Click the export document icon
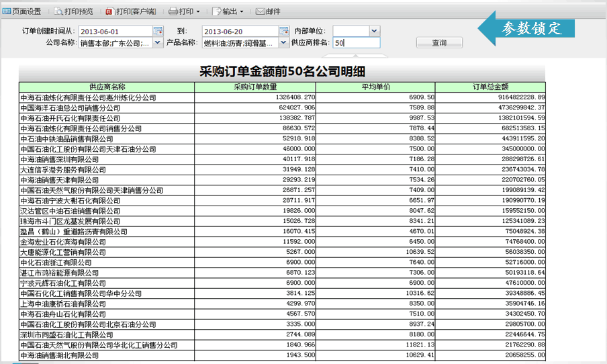607x364 pixels. (216, 11)
